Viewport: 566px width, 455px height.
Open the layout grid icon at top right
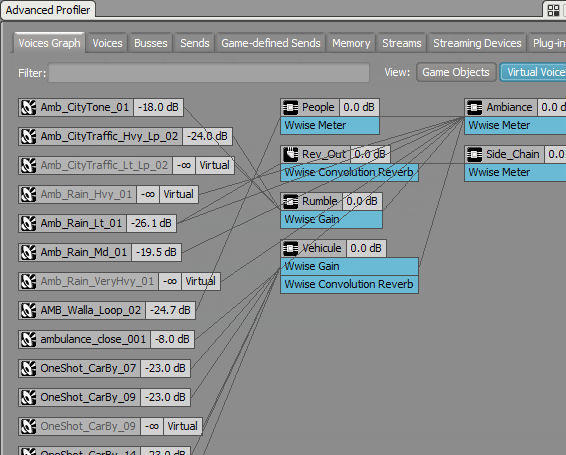pyautogui.click(x=553, y=10)
